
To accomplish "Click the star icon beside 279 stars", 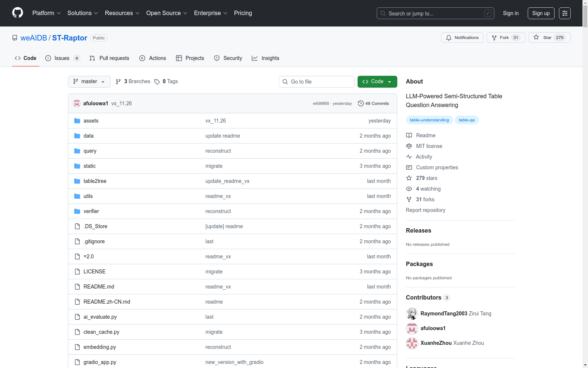I will tap(409, 178).
